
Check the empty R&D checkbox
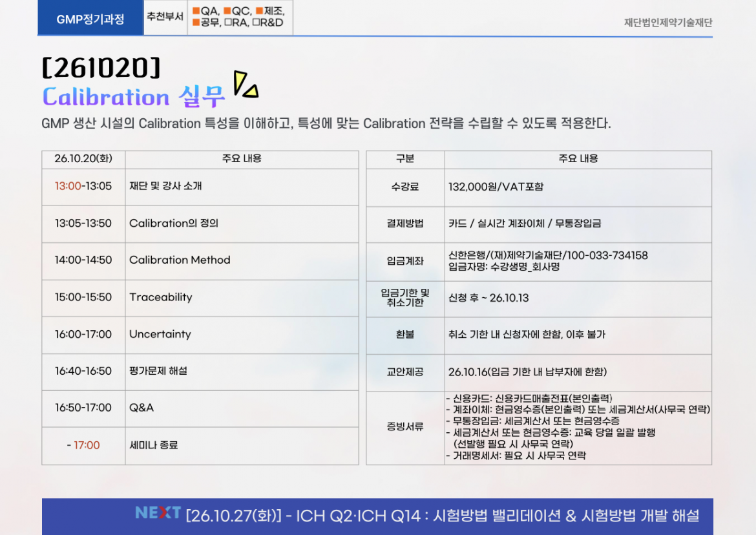tap(256, 23)
